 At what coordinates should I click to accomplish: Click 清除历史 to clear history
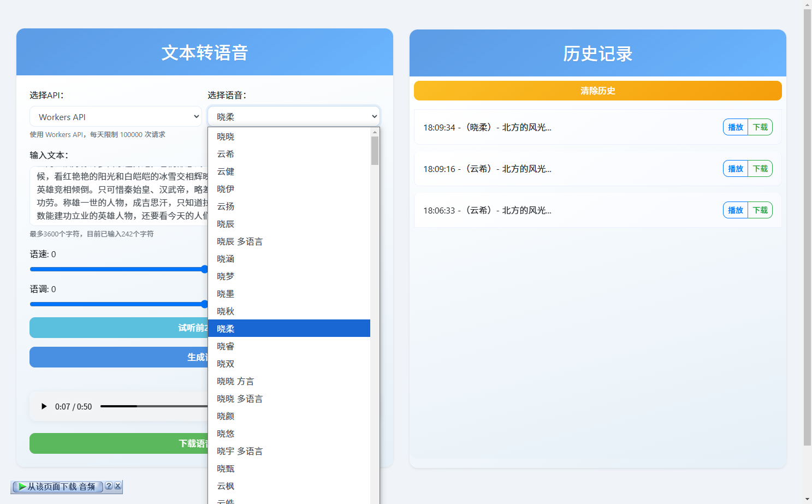point(597,91)
